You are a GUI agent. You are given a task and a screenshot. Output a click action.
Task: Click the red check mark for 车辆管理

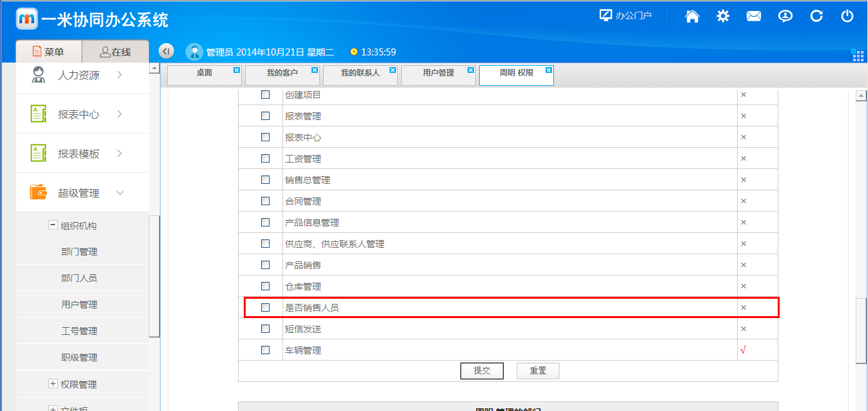tap(743, 350)
